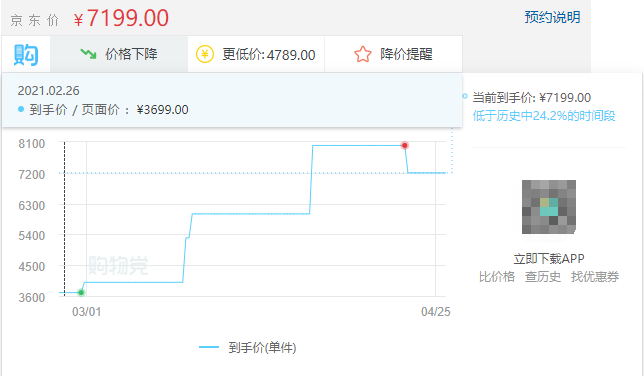
Task: Click the 当前到手价 current price circle marker
Action: tap(465, 97)
